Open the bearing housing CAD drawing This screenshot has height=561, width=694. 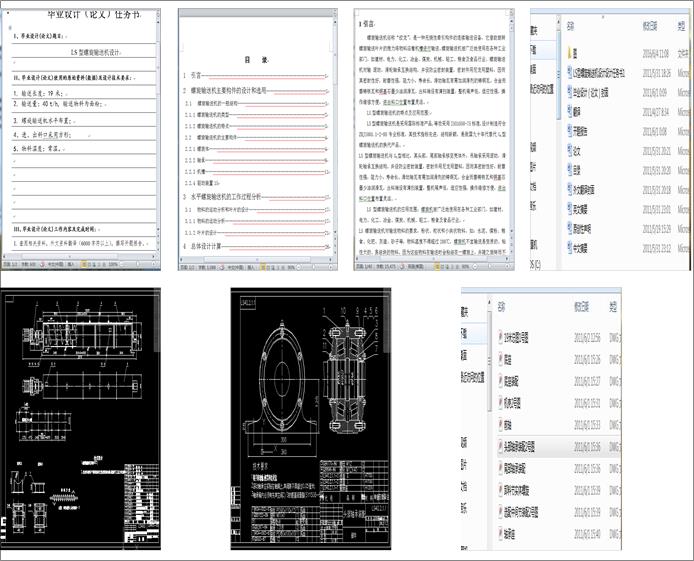[311, 419]
